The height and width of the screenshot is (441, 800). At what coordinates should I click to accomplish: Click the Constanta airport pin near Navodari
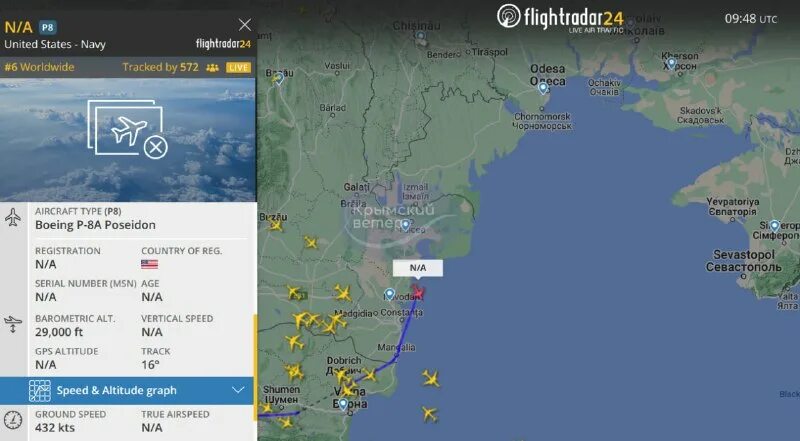coord(389,295)
